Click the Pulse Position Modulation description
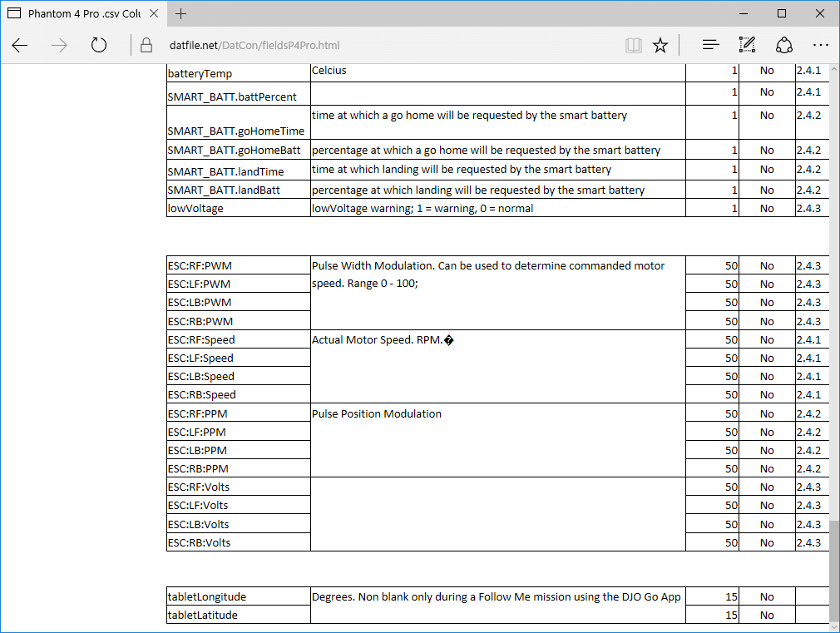The image size is (840, 633). [377, 414]
